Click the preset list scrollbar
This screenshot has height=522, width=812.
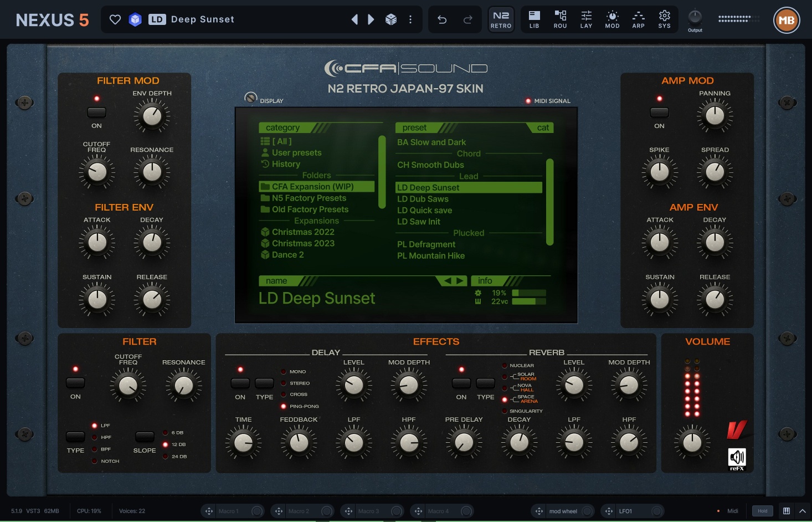pyautogui.click(x=550, y=202)
